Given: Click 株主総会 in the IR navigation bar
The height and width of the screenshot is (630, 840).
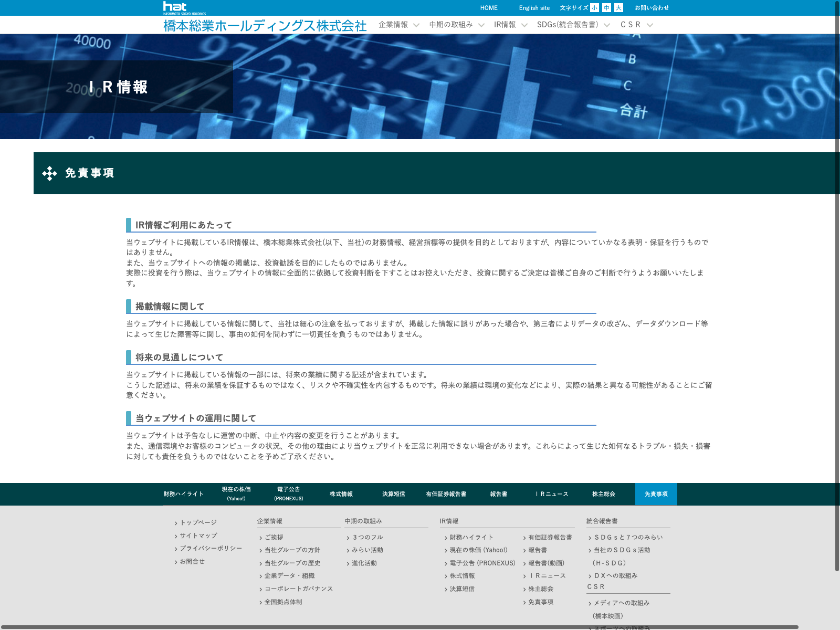Looking at the screenshot, I should pos(603,494).
